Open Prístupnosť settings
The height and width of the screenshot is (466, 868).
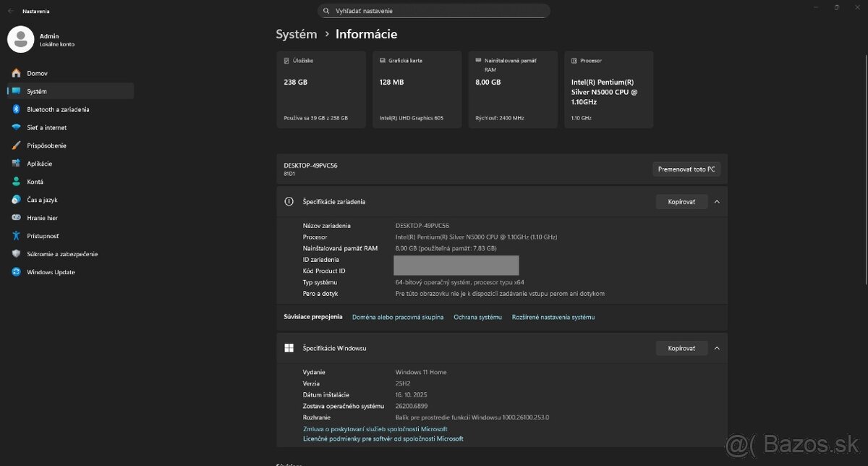coord(47,235)
